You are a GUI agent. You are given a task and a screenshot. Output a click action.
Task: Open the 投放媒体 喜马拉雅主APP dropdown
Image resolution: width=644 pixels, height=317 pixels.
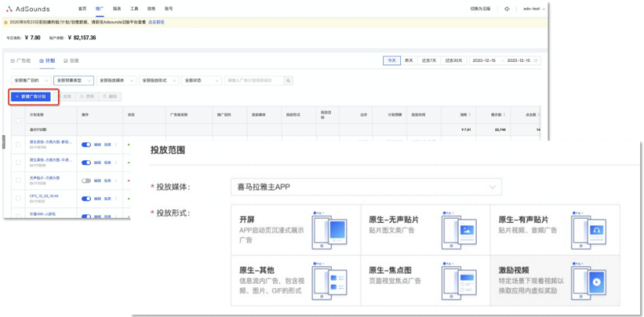[x=366, y=187]
